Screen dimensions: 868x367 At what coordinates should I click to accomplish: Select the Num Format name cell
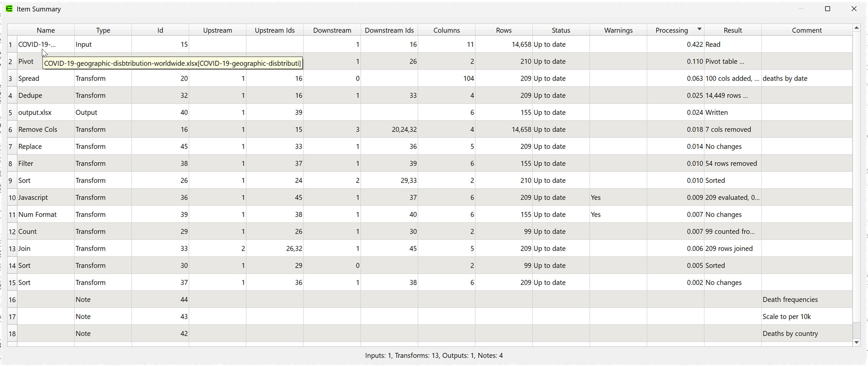[x=46, y=214]
